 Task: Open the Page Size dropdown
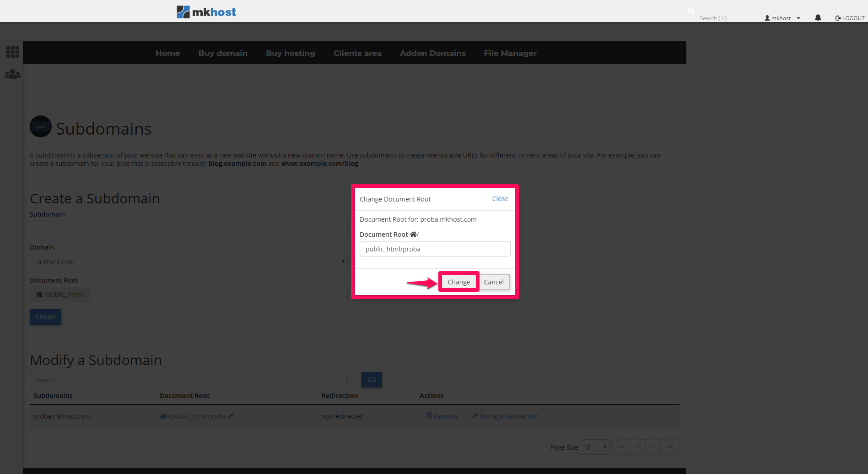coord(594,447)
